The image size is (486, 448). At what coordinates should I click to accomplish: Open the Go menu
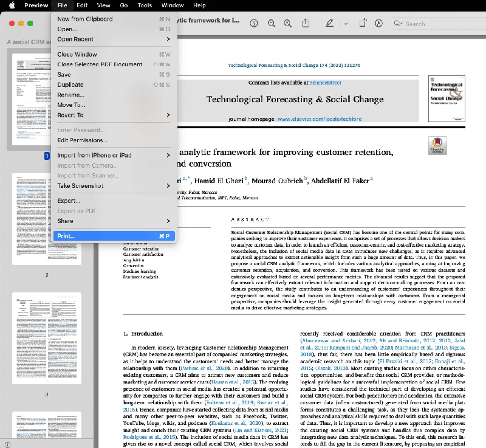[124, 5]
